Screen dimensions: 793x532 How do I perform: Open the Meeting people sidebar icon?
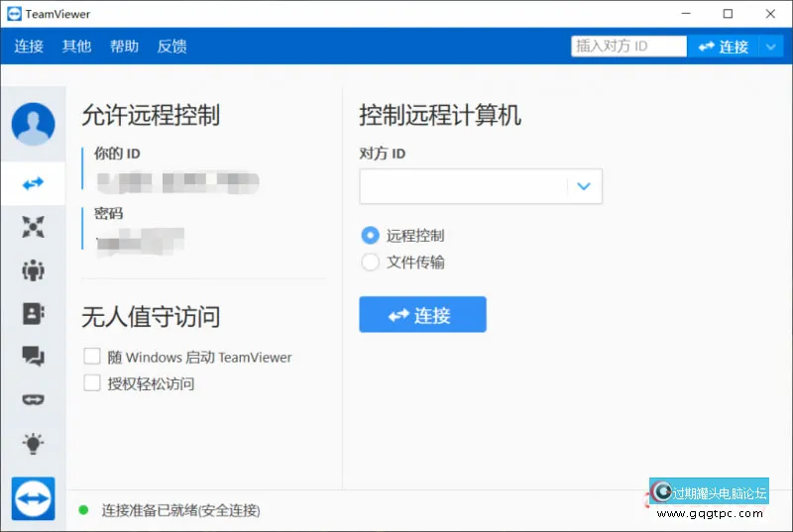click(x=34, y=270)
